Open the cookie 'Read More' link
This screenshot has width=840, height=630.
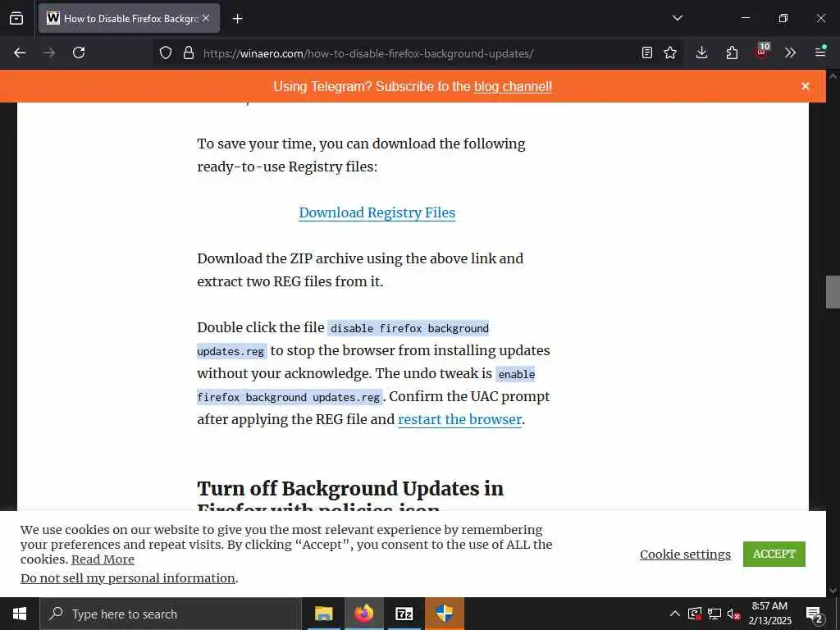(103, 559)
